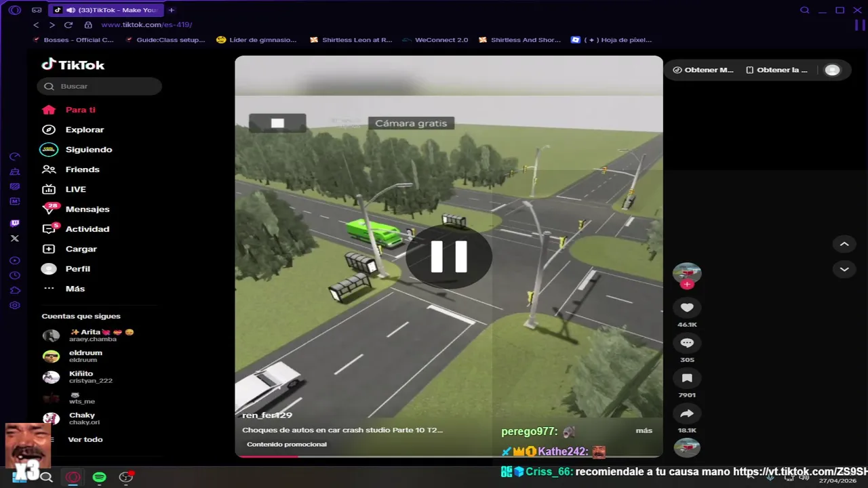
Task: Click the Contenido promocional label
Action: pos(286,445)
